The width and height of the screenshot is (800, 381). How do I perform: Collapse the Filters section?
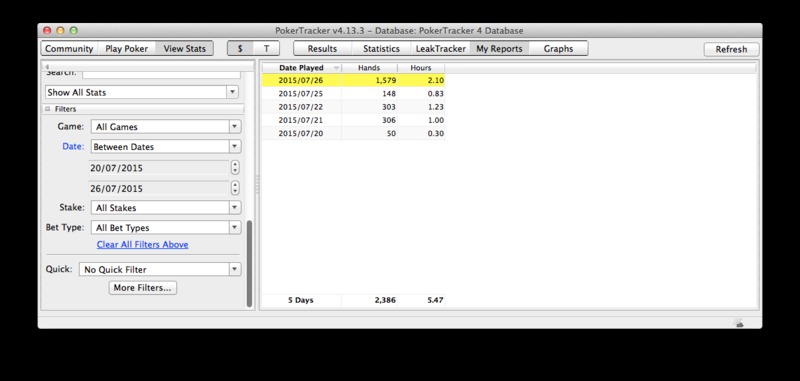[x=47, y=109]
